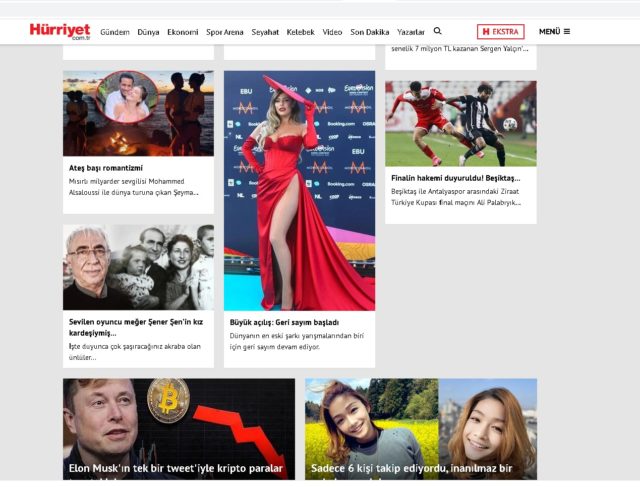The height and width of the screenshot is (487, 640).
Task: Go to the Yazarlar section
Action: (410, 32)
